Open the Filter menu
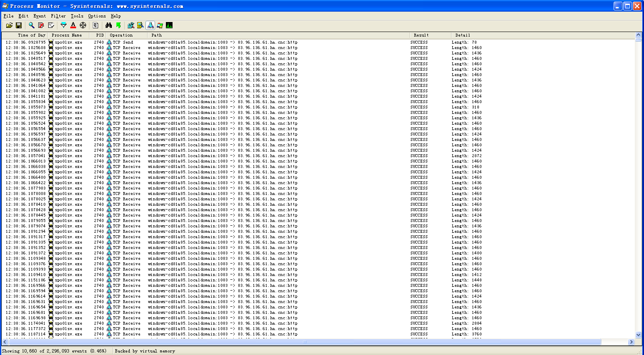Viewport: 644px width, 355px height. [x=58, y=16]
